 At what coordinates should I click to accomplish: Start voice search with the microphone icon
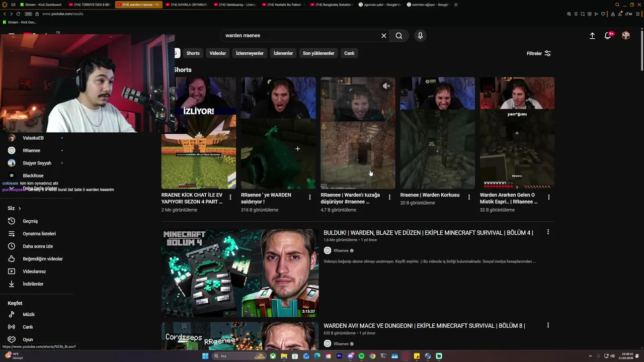click(420, 36)
